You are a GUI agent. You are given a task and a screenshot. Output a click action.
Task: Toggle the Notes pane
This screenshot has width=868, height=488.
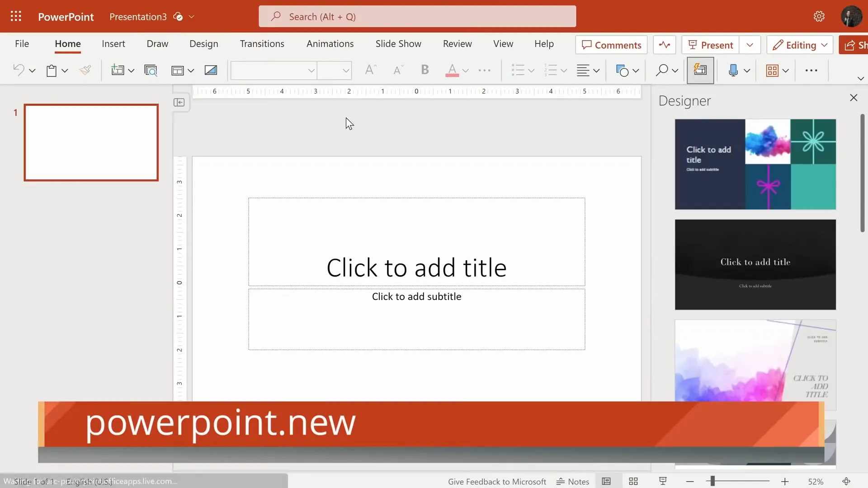pyautogui.click(x=573, y=482)
